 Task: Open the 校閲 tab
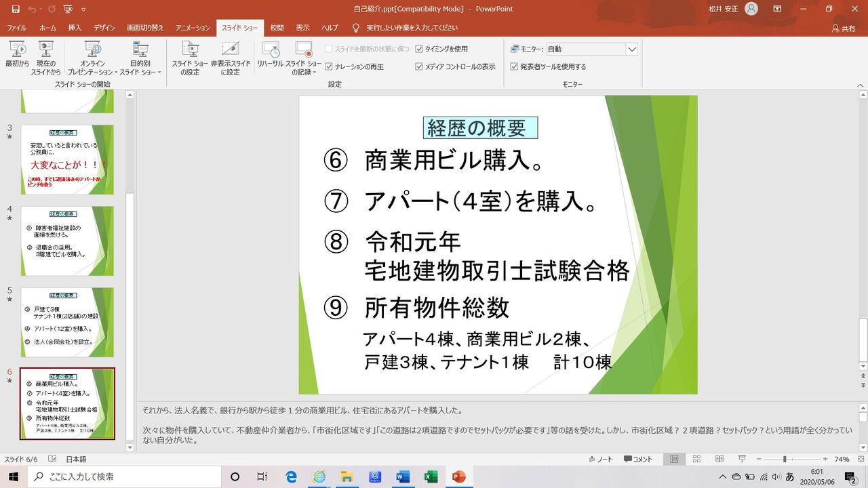pyautogui.click(x=277, y=28)
